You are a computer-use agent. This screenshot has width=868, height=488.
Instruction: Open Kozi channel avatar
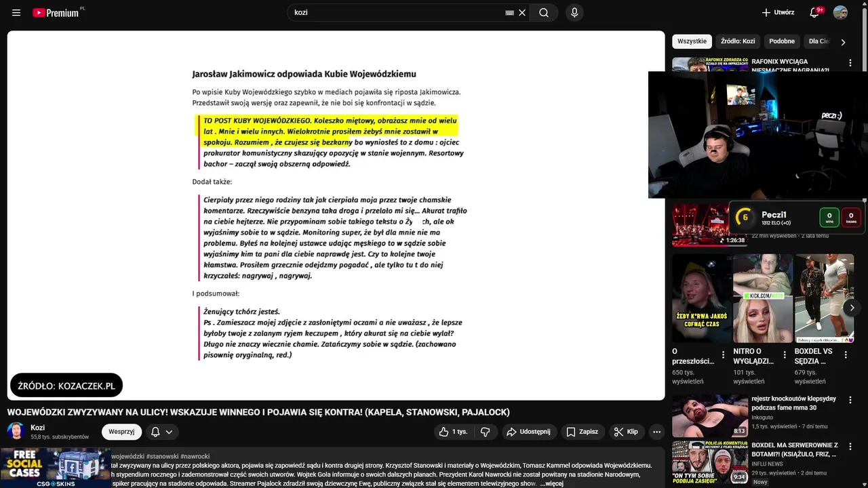[x=16, y=431]
